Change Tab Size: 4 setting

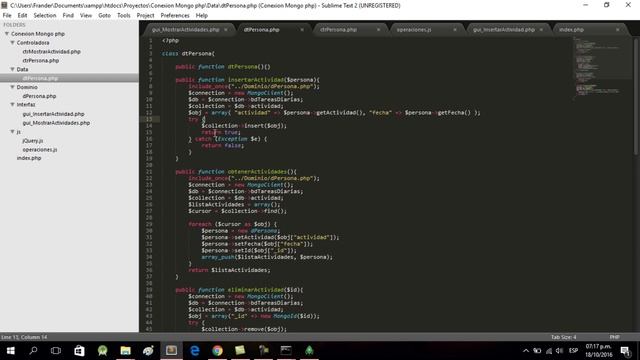pos(563,337)
